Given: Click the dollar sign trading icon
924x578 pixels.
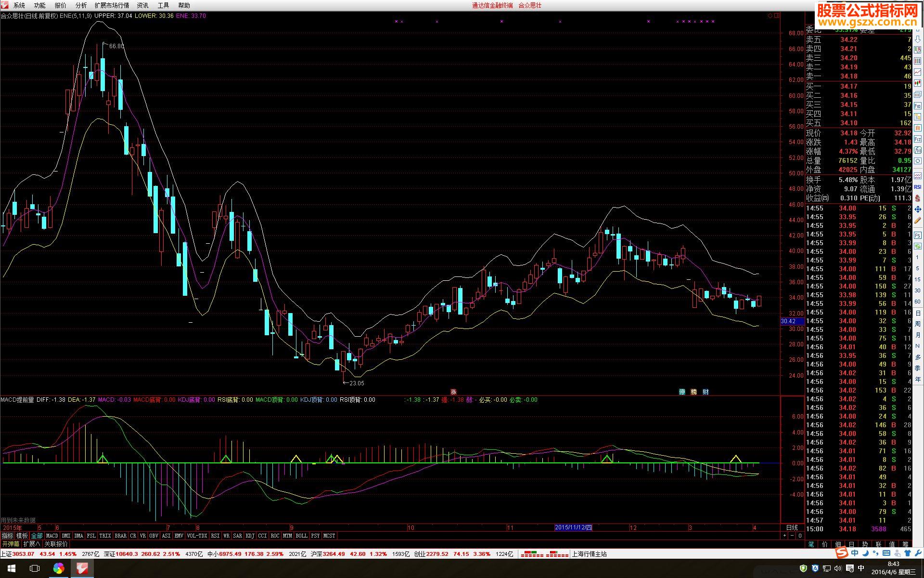Looking at the screenshot, I should click(918, 197).
